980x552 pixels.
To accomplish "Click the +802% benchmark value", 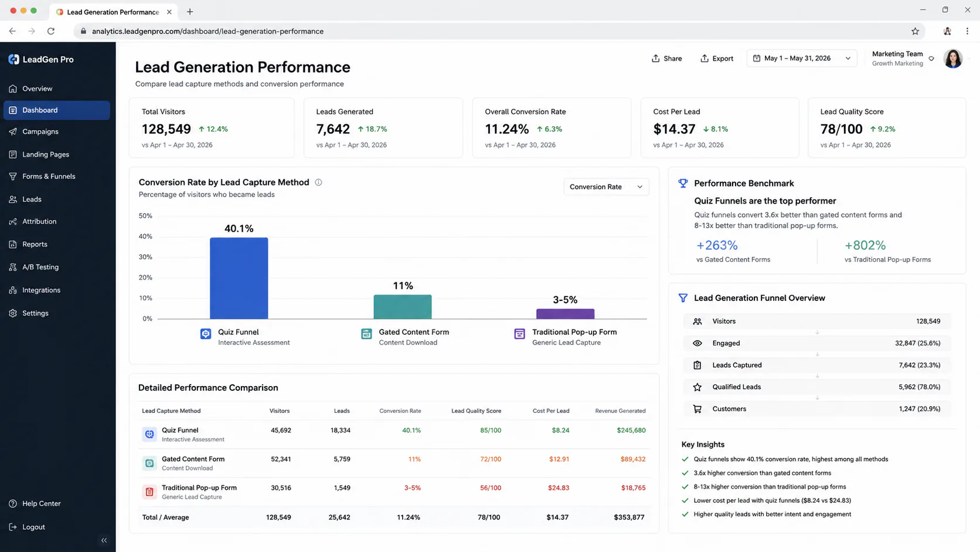I will [x=865, y=245].
